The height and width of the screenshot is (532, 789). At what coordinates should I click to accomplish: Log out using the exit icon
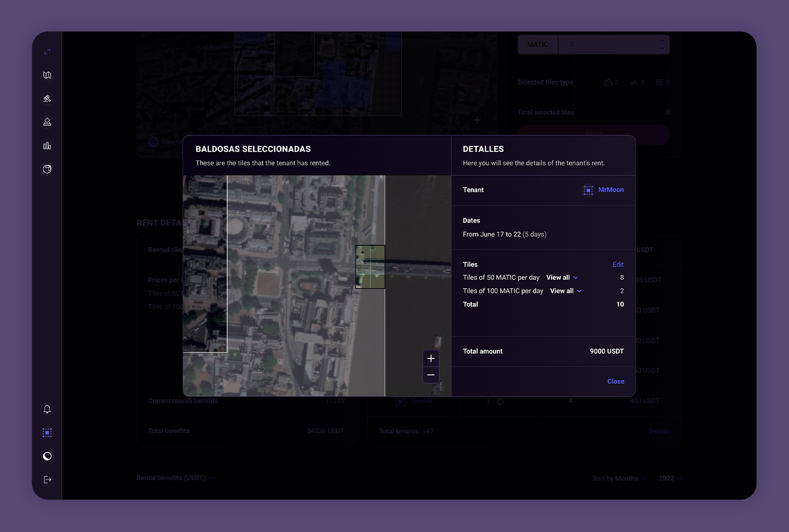pyautogui.click(x=47, y=480)
